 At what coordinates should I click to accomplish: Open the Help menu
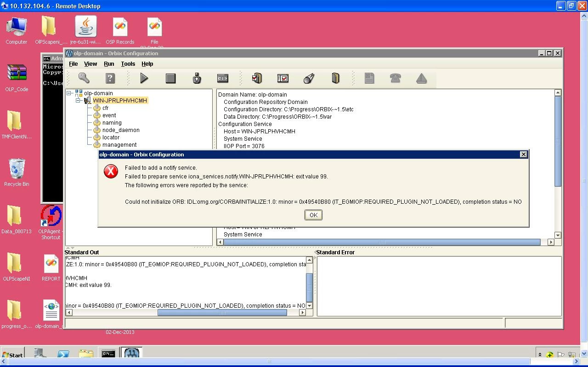click(147, 64)
